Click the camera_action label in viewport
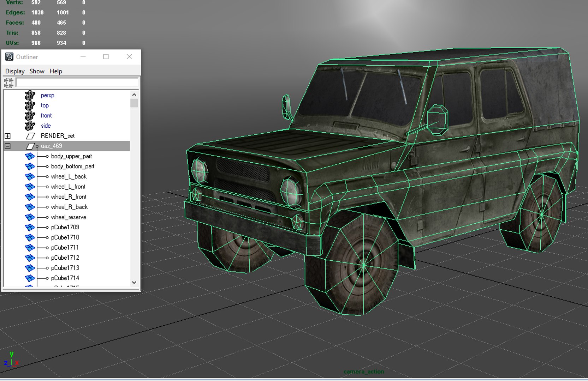The image size is (588, 381). pyautogui.click(x=364, y=371)
